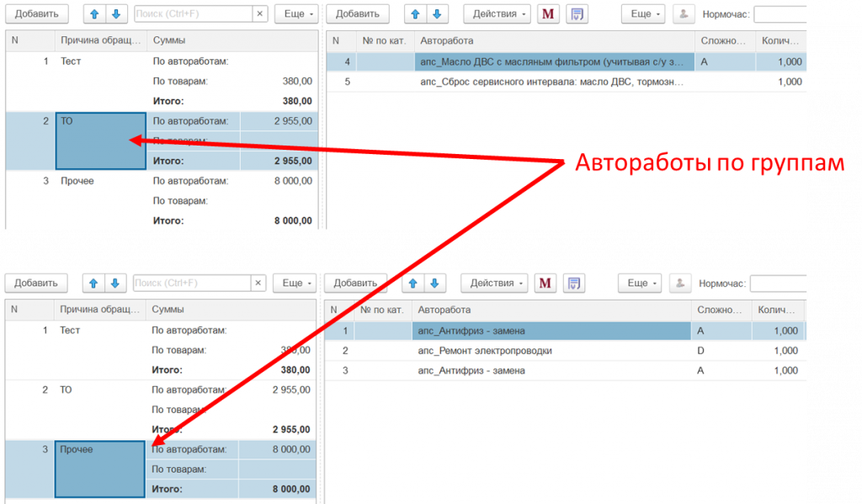This screenshot has width=862, height=504.
Task: Click the move-down arrow in the upper Авторабота toolbar
Action: tap(437, 13)
